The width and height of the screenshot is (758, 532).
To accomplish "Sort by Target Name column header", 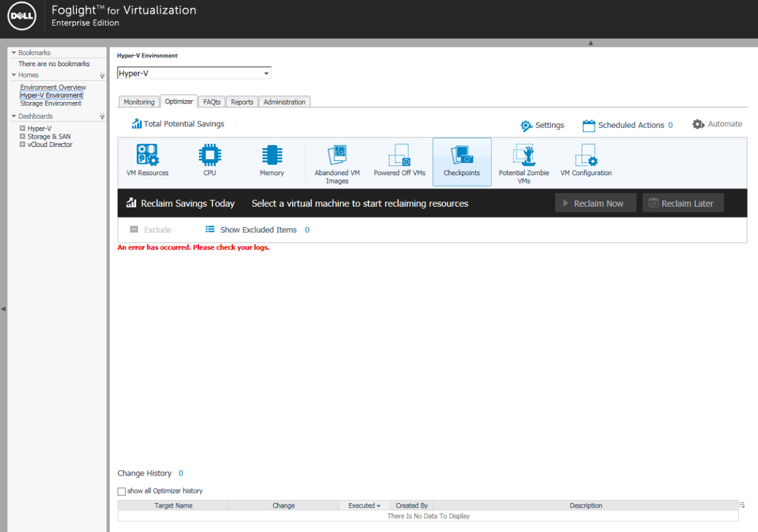I will 173,506.
